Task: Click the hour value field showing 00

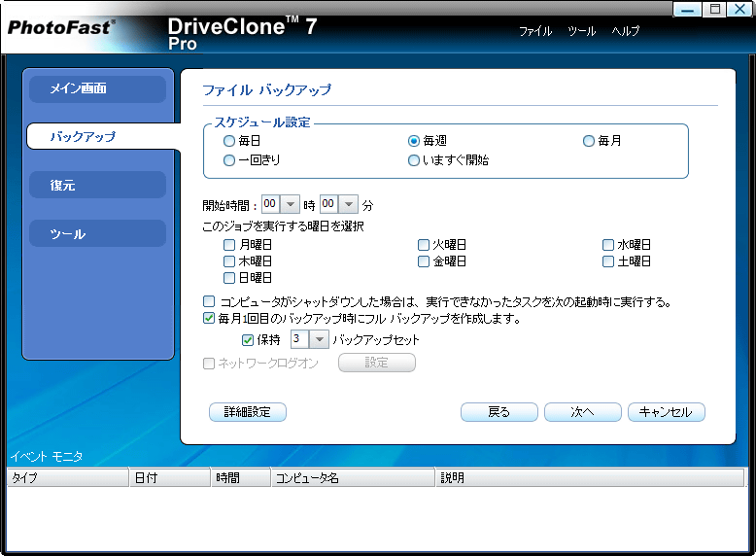Action: click(x=271, y=204)
